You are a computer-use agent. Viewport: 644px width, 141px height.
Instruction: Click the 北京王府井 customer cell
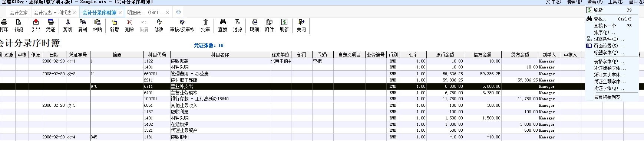pyautogui.click(x=280, y=61)
